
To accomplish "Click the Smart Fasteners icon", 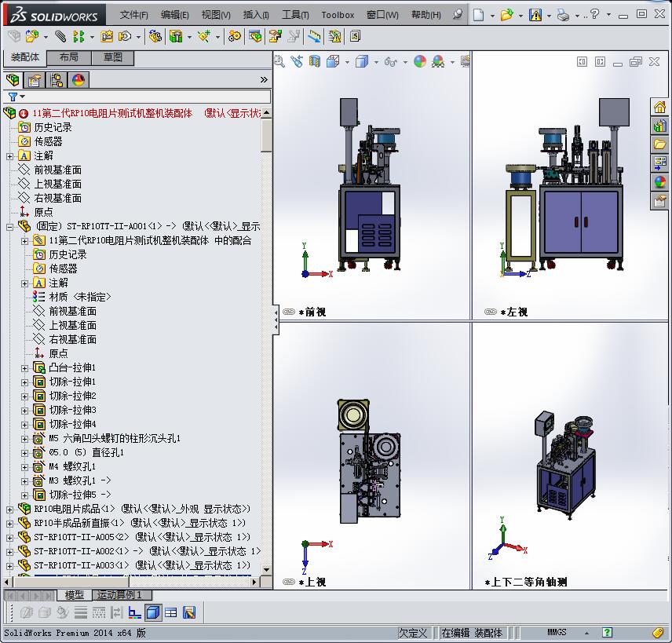I will tap(106, 36).
